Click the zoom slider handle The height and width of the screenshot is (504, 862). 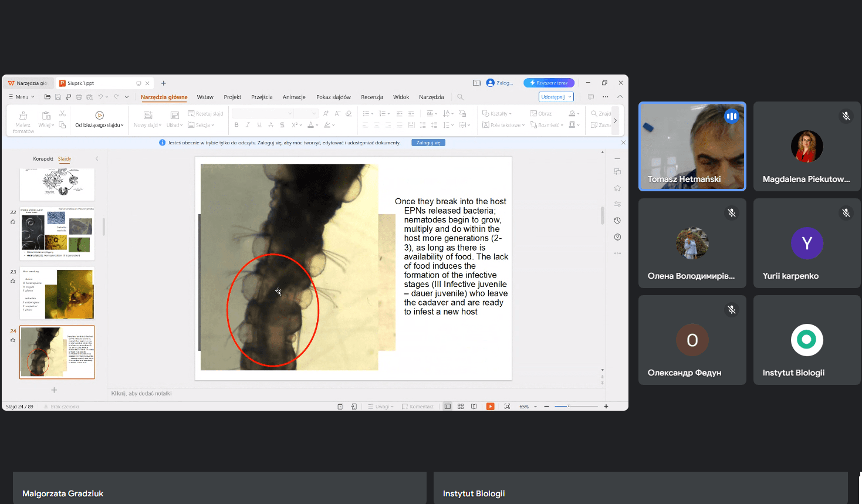pos(568,406)
